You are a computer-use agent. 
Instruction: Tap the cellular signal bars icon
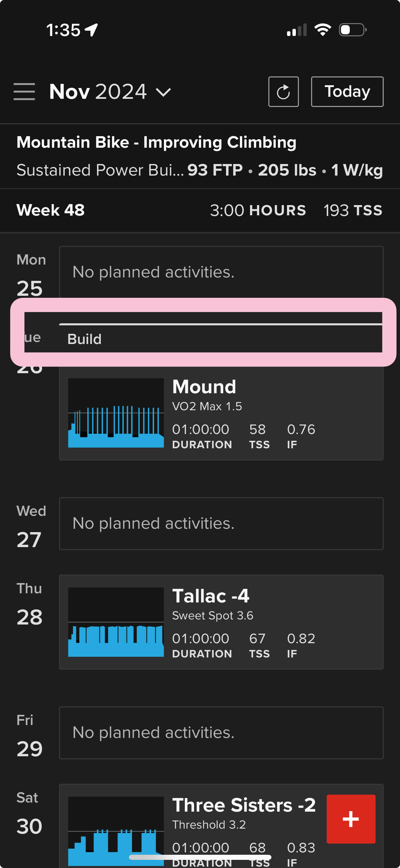(x=297, y=30)
